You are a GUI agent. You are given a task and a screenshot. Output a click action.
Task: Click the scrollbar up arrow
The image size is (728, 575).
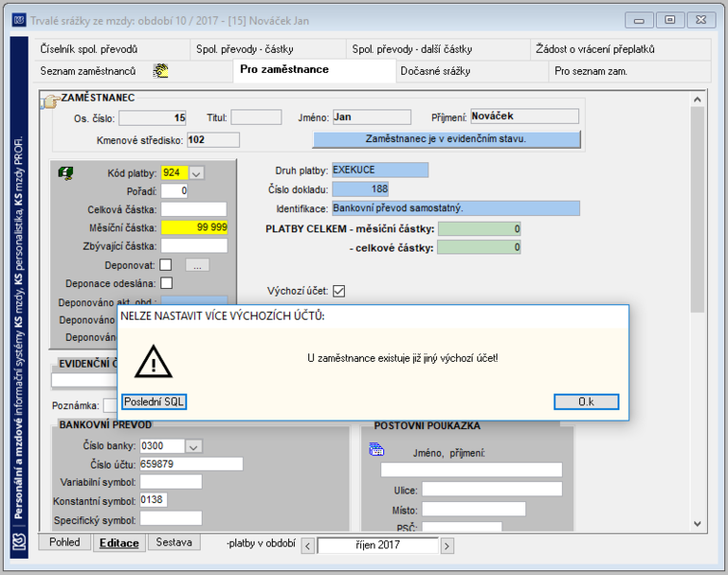point(697,99)
